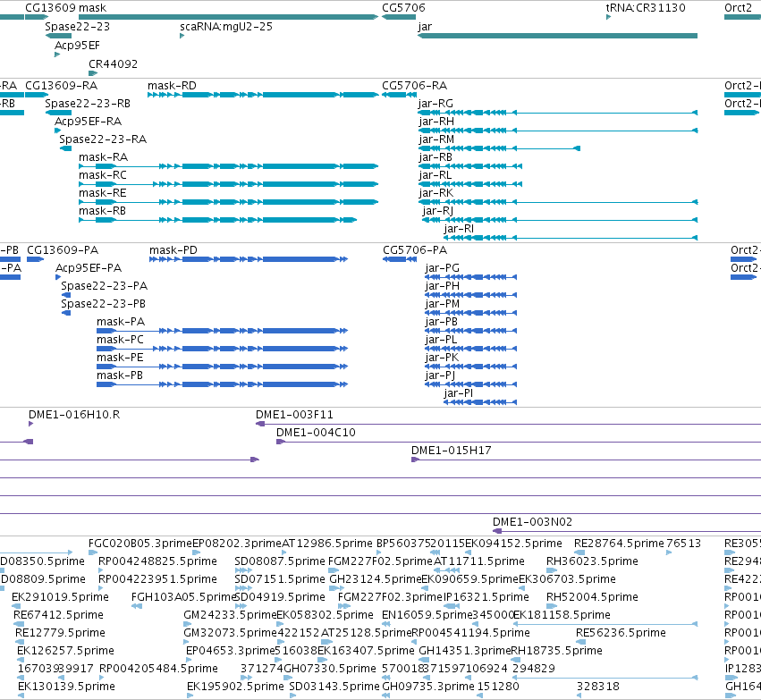Viewport: 761px width, 700px height.
Task: Select the FGC020B05.3prime EST label
Action: point(140,544)
